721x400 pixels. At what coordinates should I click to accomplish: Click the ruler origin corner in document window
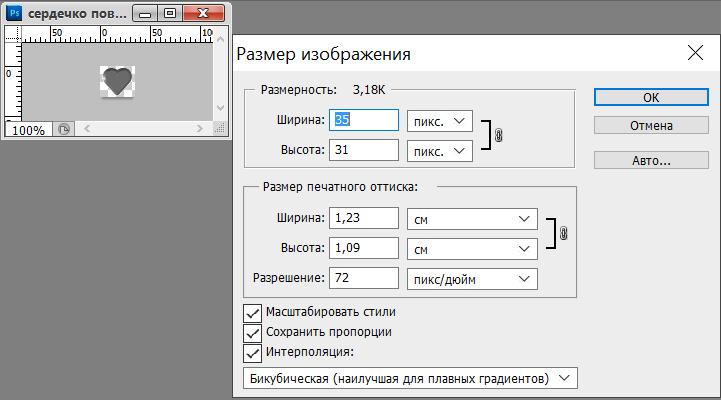13,34
